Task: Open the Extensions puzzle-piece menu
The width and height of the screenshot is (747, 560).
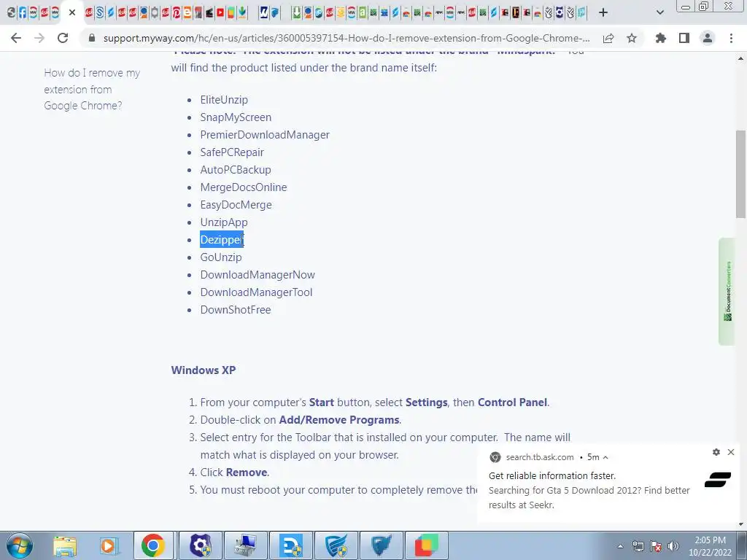Action: tap(660, 38)
